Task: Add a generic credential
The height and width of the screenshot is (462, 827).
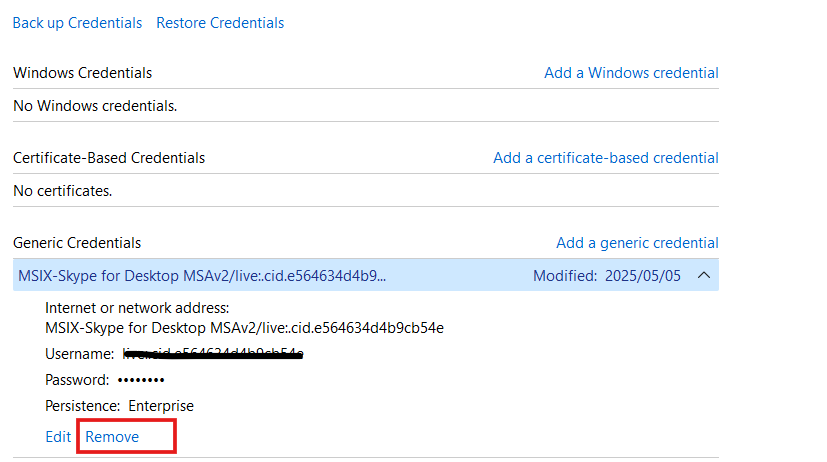Action: coord(637,243)
